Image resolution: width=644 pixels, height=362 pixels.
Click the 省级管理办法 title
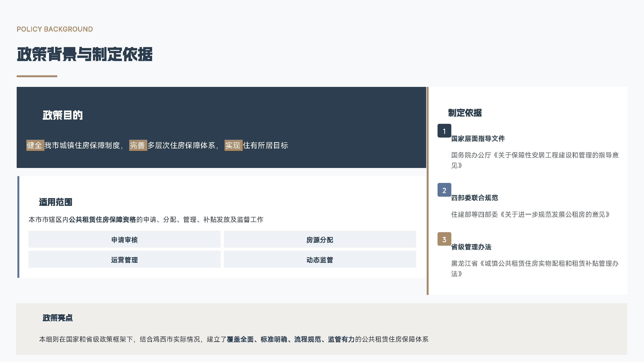pyautogui.click(x=471, y=247)
